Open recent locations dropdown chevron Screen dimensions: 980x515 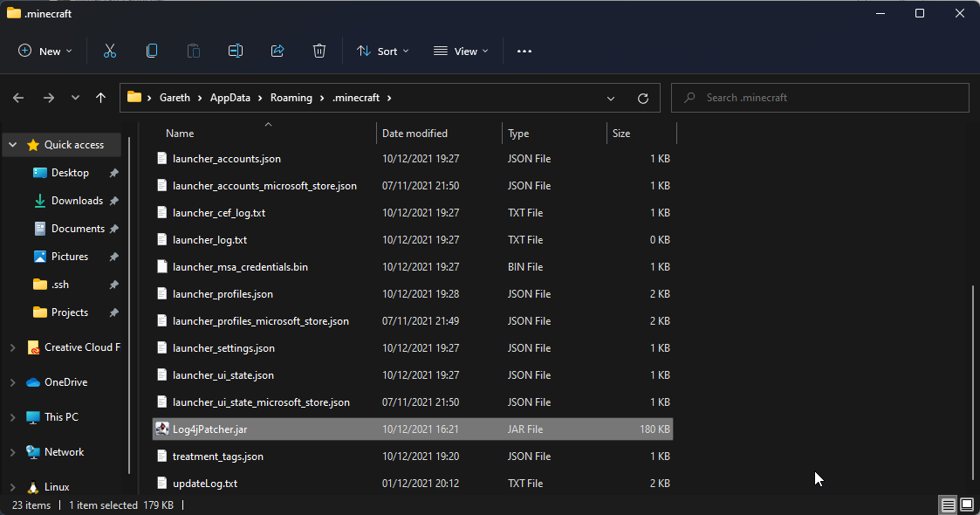(75, 98)
